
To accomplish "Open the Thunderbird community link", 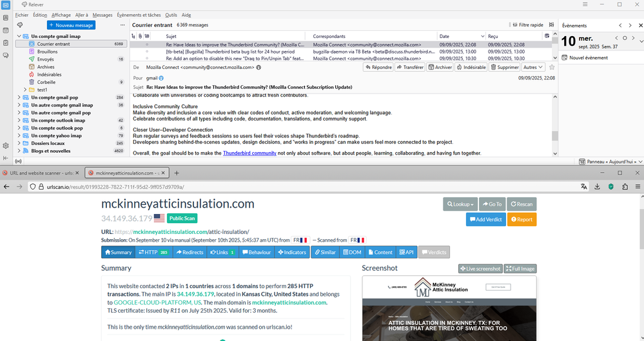I will tap(249, 153).
